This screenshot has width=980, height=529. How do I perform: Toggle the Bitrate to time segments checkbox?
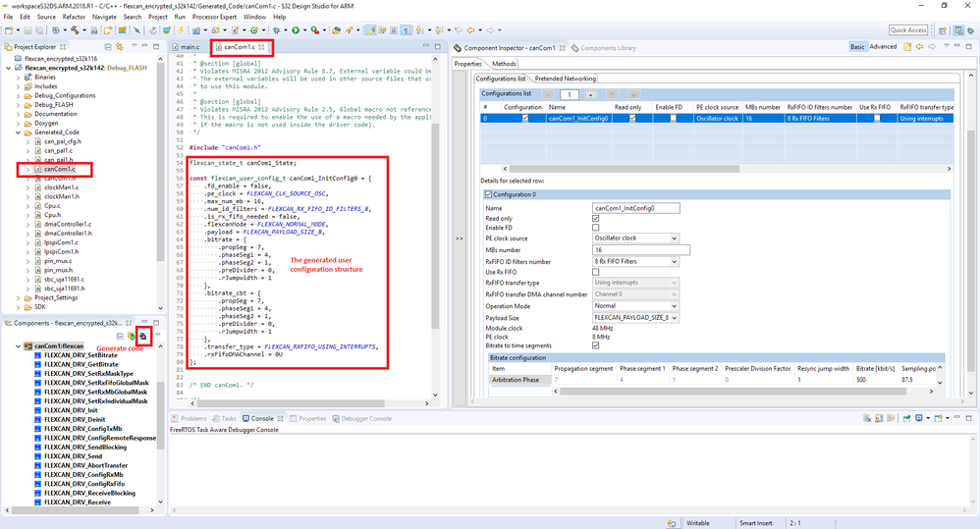[596, 345]
